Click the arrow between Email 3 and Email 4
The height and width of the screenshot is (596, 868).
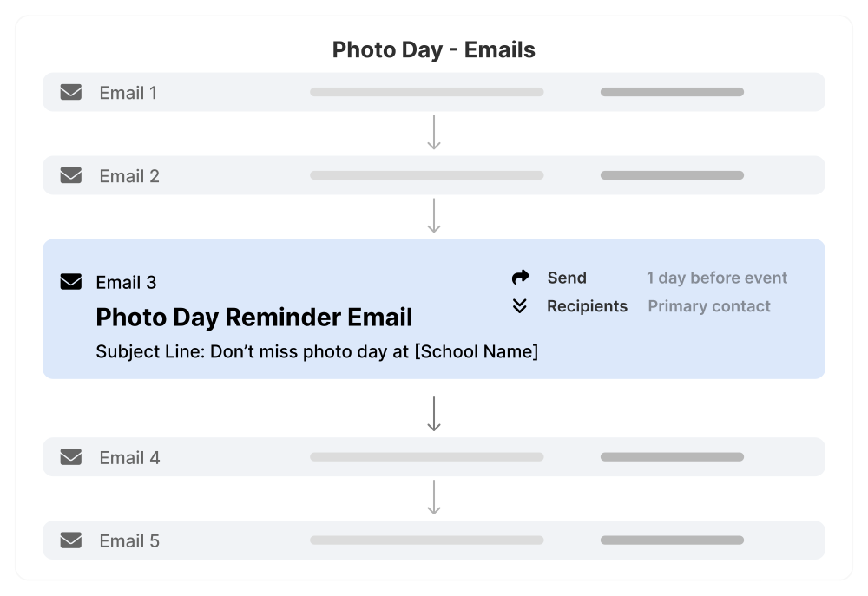click(434, 414)
